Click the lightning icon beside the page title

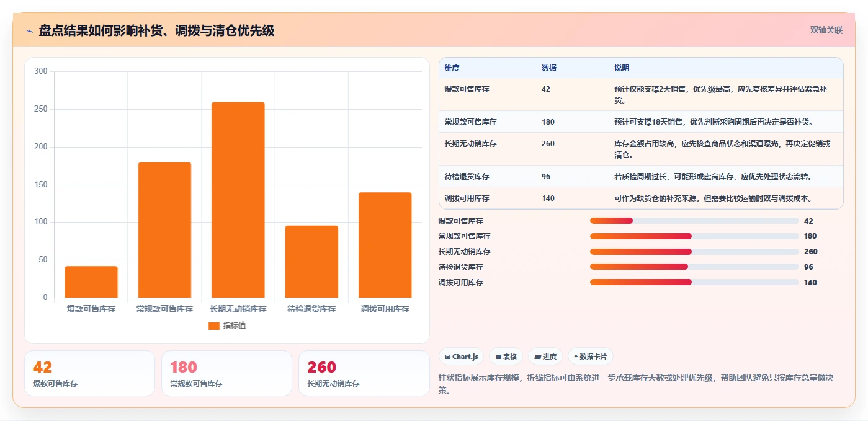pyautogui.click(x=30, y=31)
